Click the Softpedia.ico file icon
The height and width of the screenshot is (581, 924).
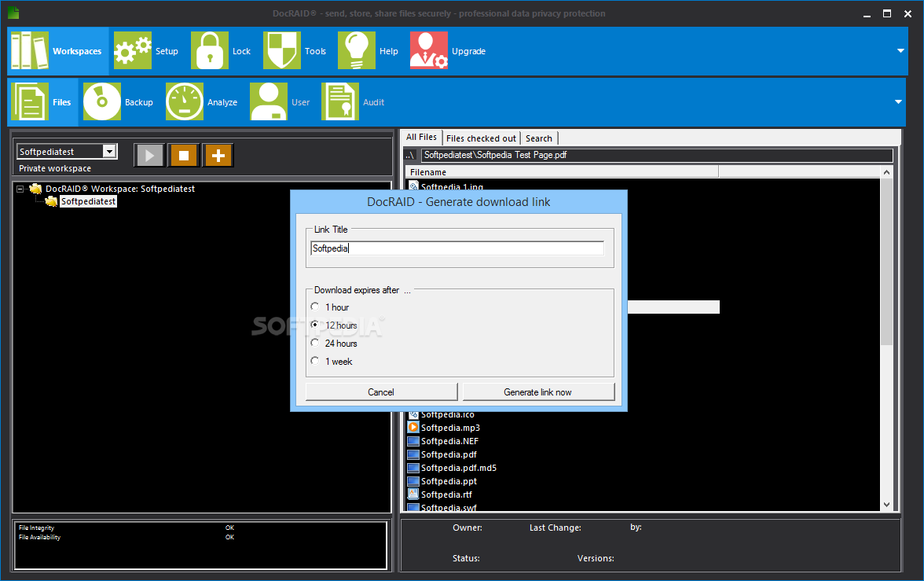click(x=413, y=415)
